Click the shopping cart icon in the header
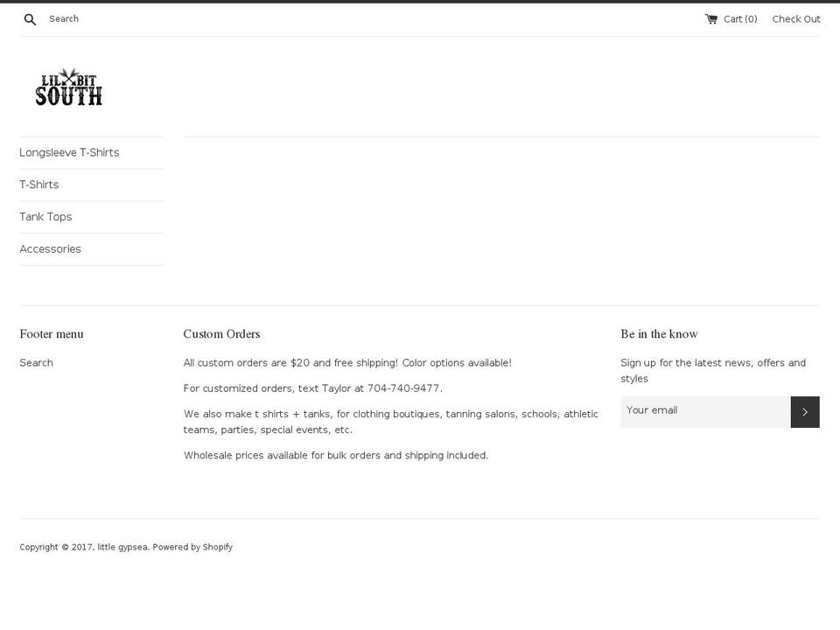This screenshot has width=840, height=630. [710, 17]
